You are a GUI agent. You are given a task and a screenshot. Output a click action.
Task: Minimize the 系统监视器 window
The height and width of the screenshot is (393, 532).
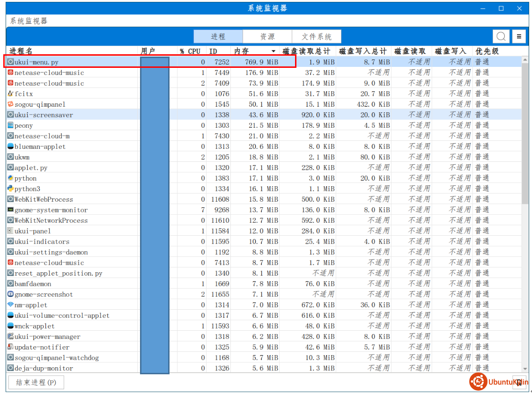pos(482,8)
